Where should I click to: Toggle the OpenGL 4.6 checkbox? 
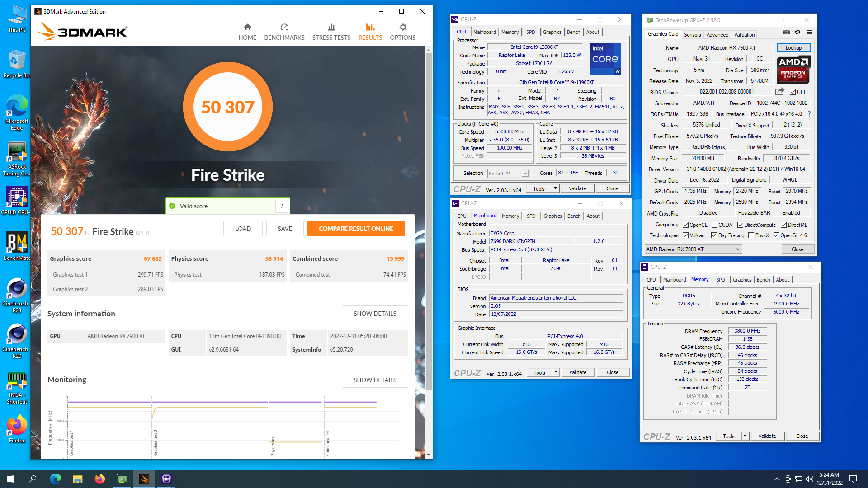click(776, 235)
